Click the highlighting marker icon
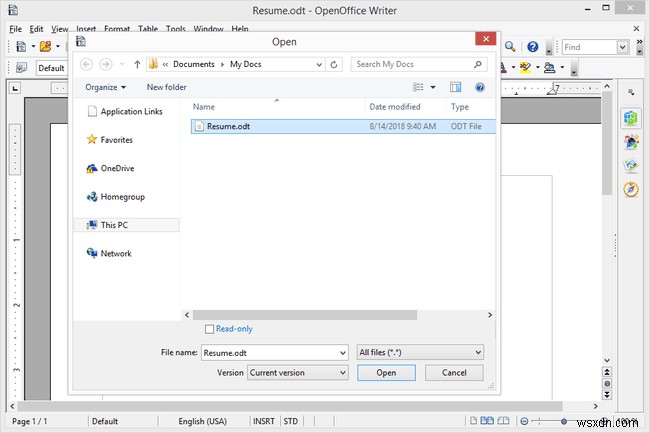 coord(526,67)
